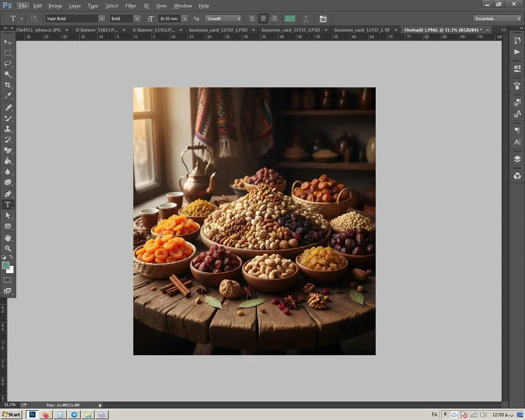
Task: Select the Crop tool
Action: pyautogui.click(x=8, y=85)
